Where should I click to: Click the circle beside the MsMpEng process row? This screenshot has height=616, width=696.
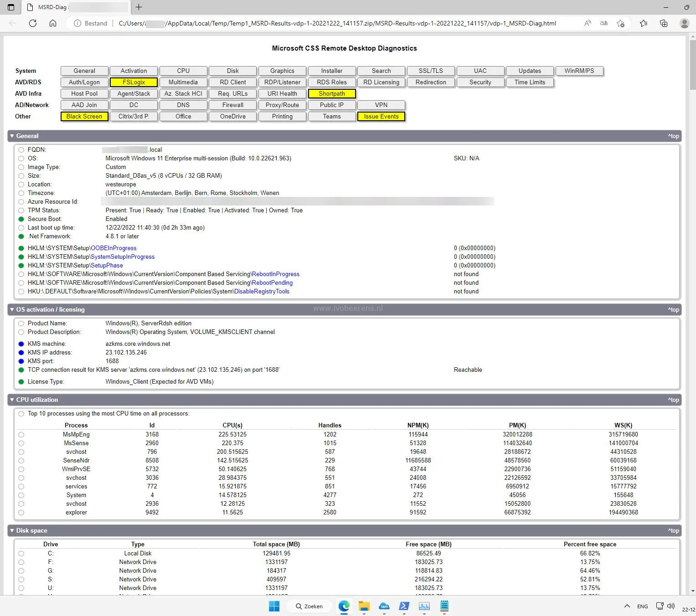click(21, 435)
